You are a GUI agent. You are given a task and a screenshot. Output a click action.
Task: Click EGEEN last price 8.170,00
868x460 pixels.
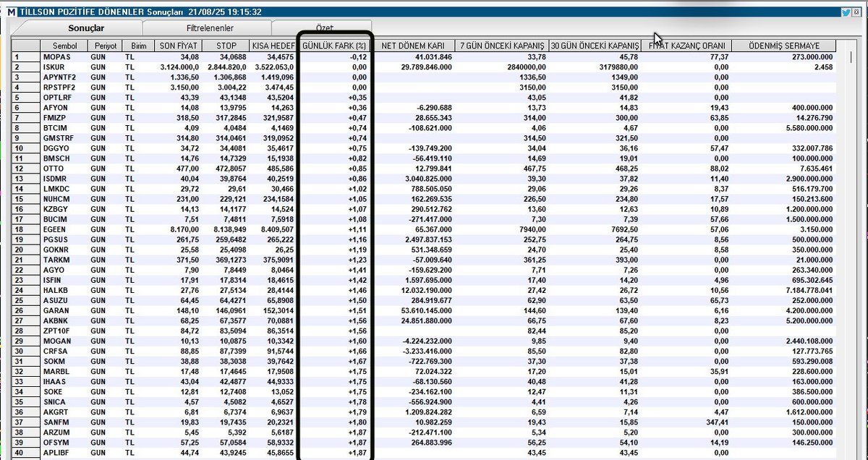click(184, 229)
